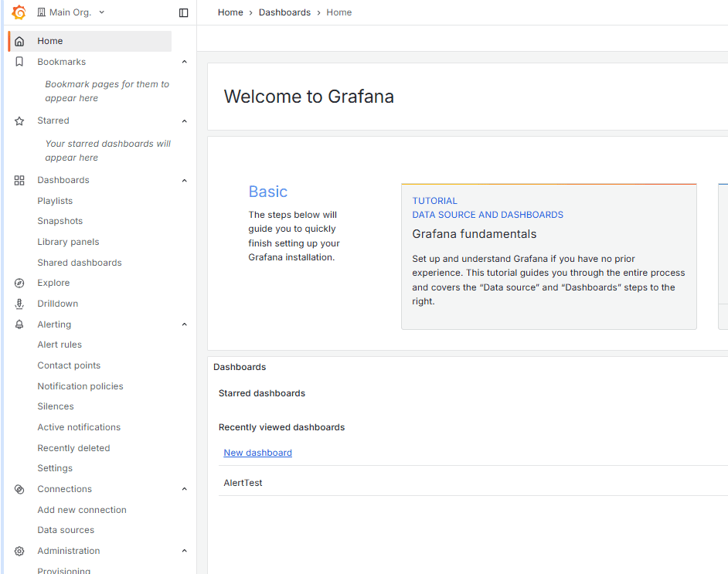This screenshot has width=728, height=574.
Task: Collapse the Dashboards section chevron
Action: tap(185, 181)
